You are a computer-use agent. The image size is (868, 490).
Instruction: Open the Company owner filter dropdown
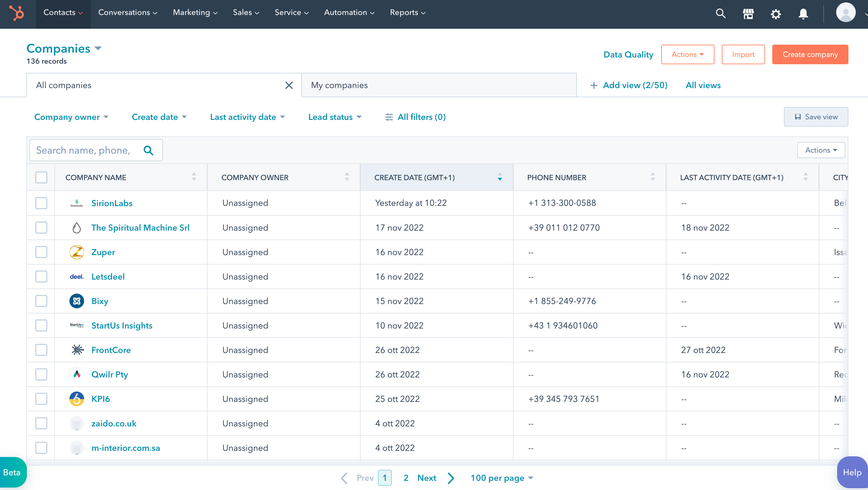coord(71,117)
